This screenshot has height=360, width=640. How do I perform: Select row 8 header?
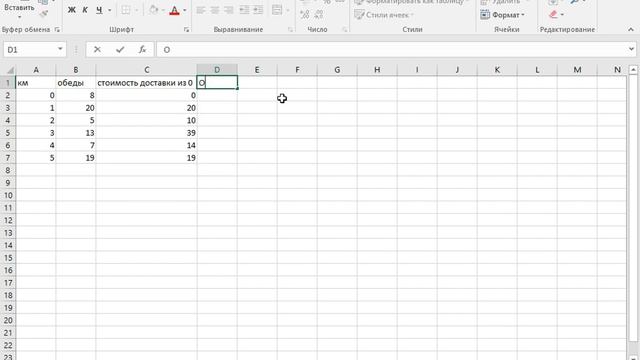pos(8,170)
